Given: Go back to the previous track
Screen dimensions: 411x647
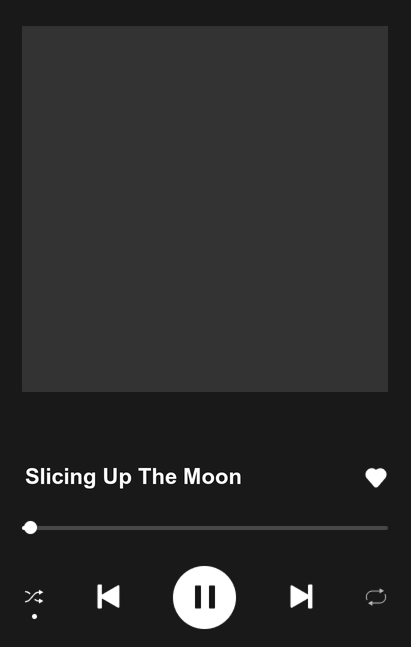Looking at the screenshot, I should click(x=108, y=597).
